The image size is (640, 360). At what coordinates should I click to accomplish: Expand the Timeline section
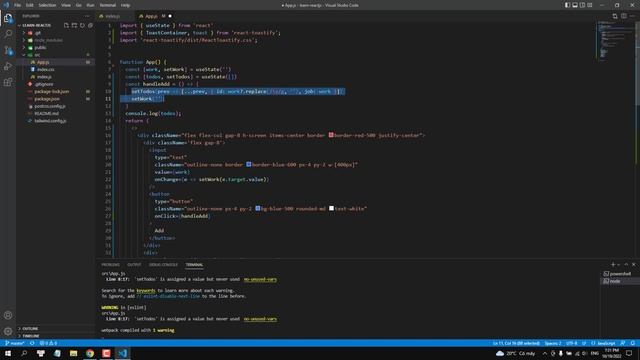point(31,336)
